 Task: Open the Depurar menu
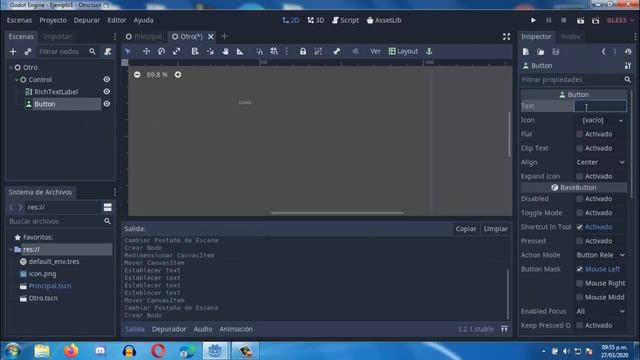[87, 20]
